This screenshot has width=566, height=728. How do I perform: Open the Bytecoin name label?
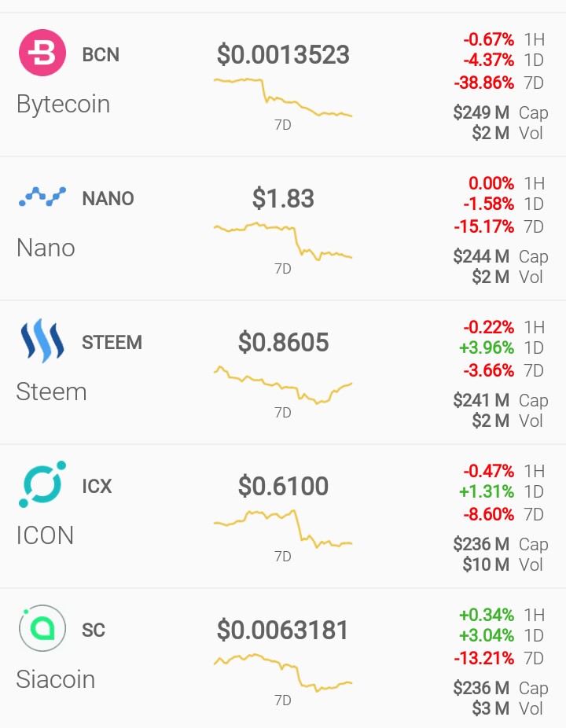(x=63, y=104)
